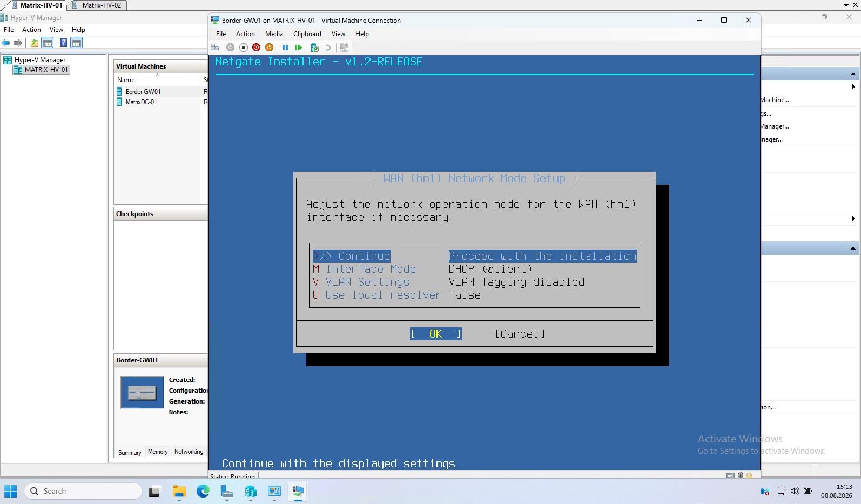This screenshot has height=504, width=861.
Task: Expand the first Actions pane submenu arrow
Action: 853,86
